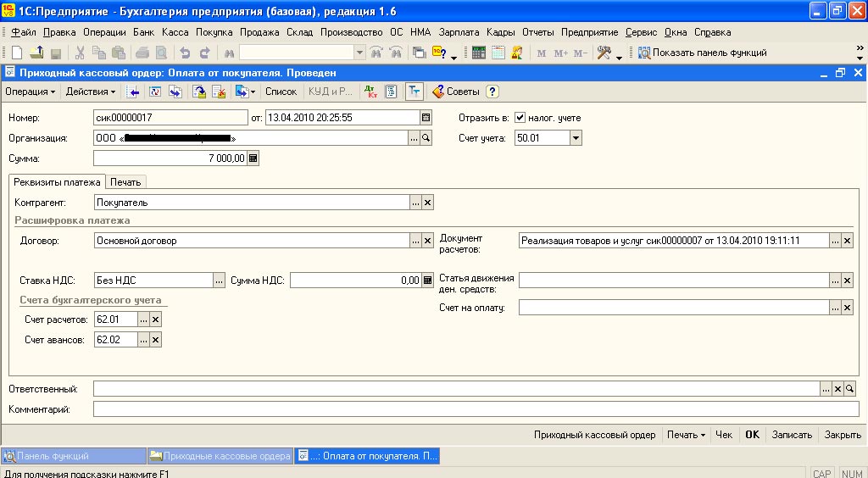Switch to Приходные кассовые ордера window tab

click(x=220, y=456)
